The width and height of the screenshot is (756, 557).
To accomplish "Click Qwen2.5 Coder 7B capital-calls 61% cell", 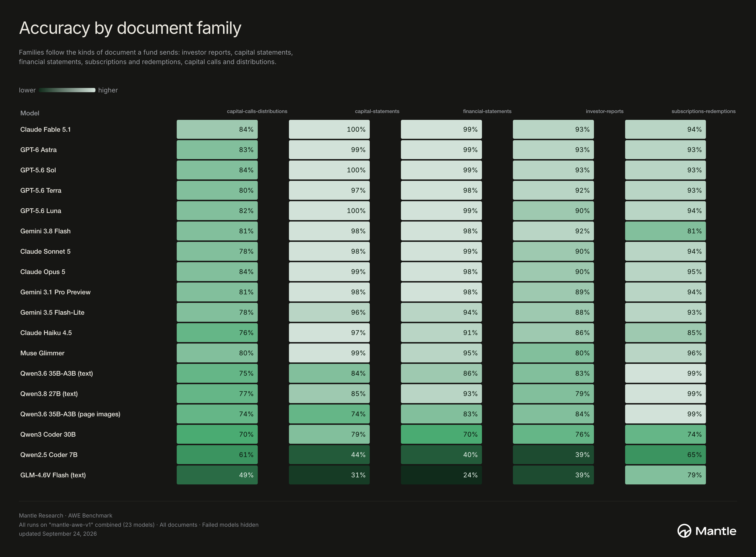I will (217, 455).
